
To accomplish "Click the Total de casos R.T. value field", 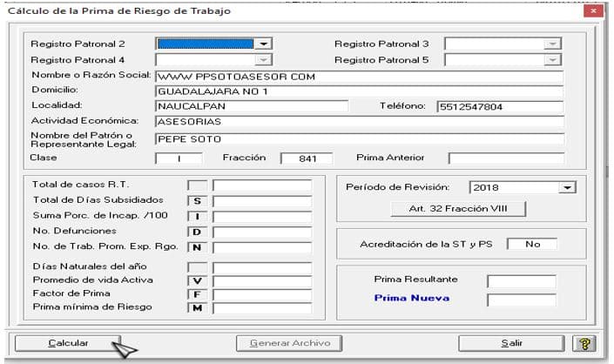I will click(x=262, y=185).
